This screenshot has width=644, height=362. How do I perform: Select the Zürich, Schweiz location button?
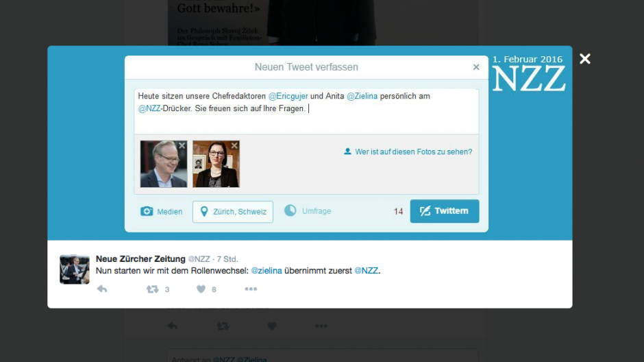point(233,212)
